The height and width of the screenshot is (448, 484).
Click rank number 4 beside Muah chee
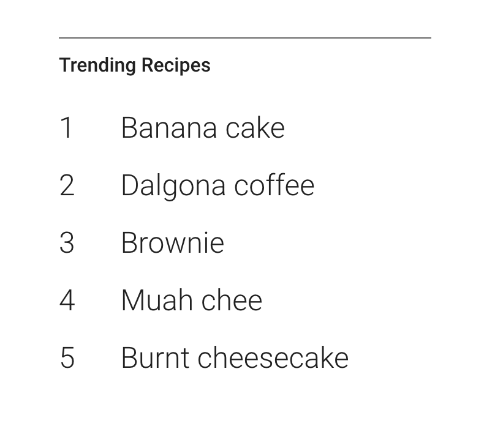click(67, 301)
